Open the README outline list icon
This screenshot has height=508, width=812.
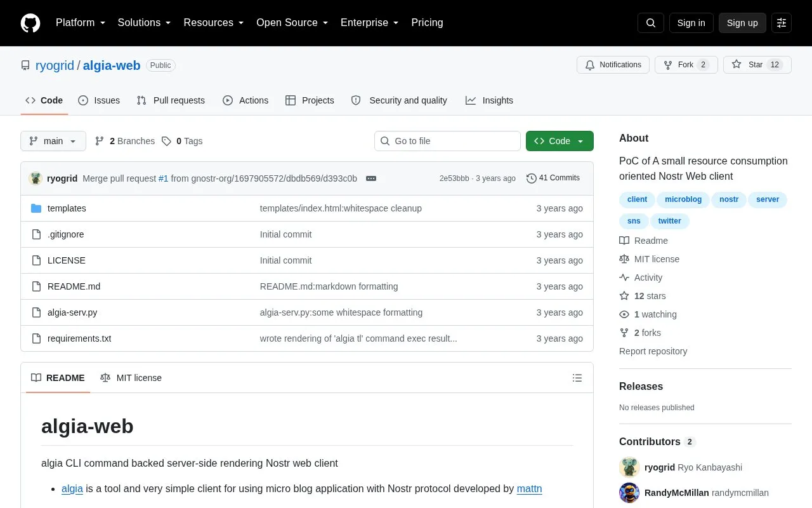click(x=577, y=378)
